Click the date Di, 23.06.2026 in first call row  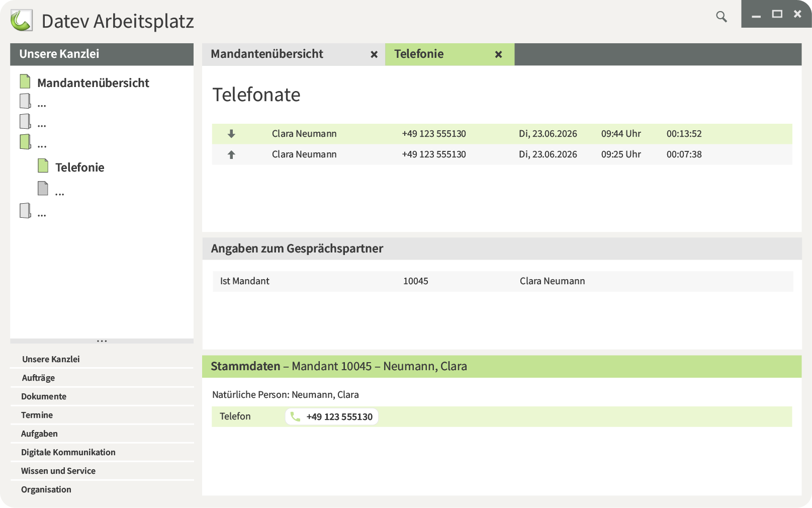coord(548,134)
